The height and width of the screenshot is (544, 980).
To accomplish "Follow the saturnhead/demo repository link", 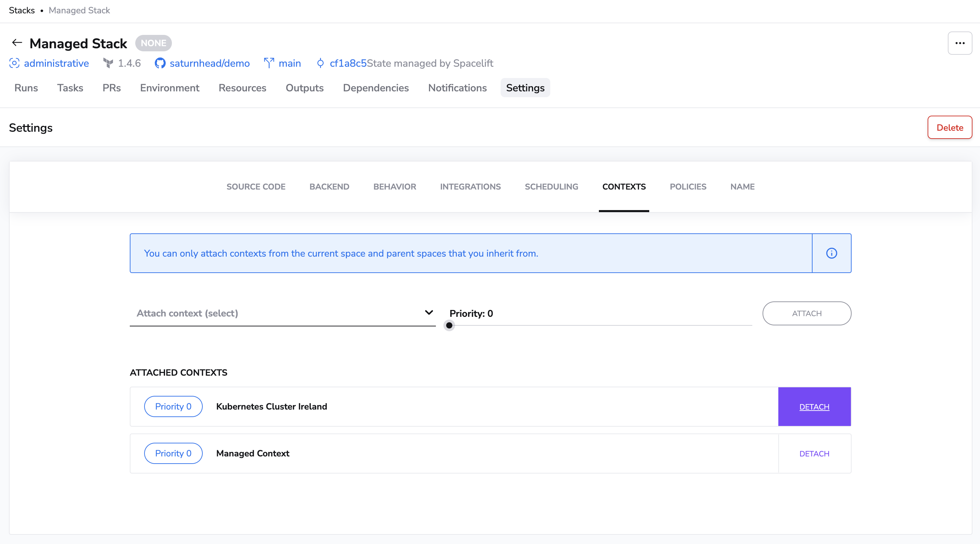I will pyautogui.click(x=209, y=63).
